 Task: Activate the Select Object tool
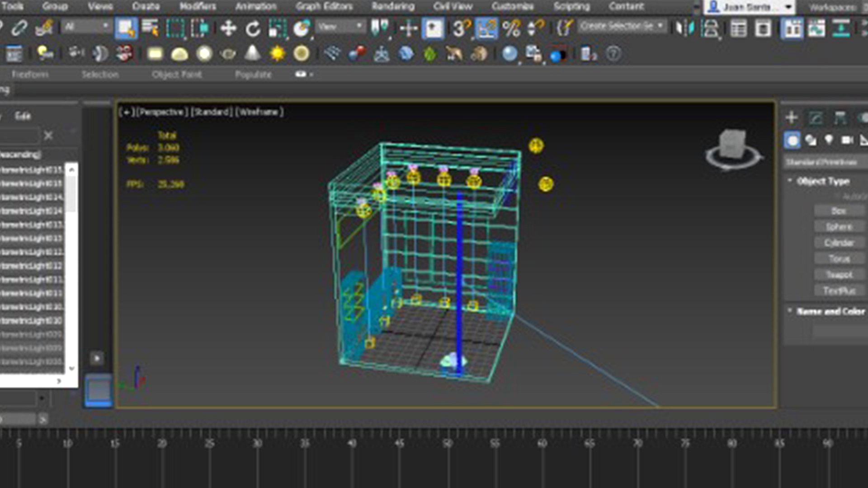(x=126, y=28)
